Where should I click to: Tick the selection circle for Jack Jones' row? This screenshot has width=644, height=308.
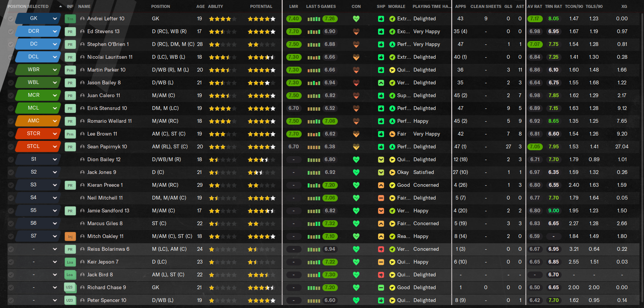(x=11, y=172)
